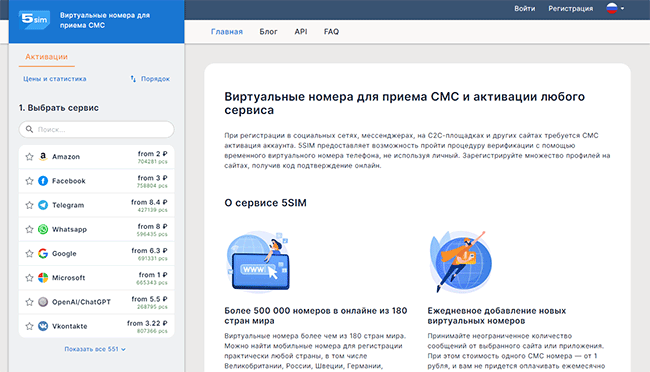The image size is (650, 372).
Task: Click the www browser illustration
Action: point(258,261)
